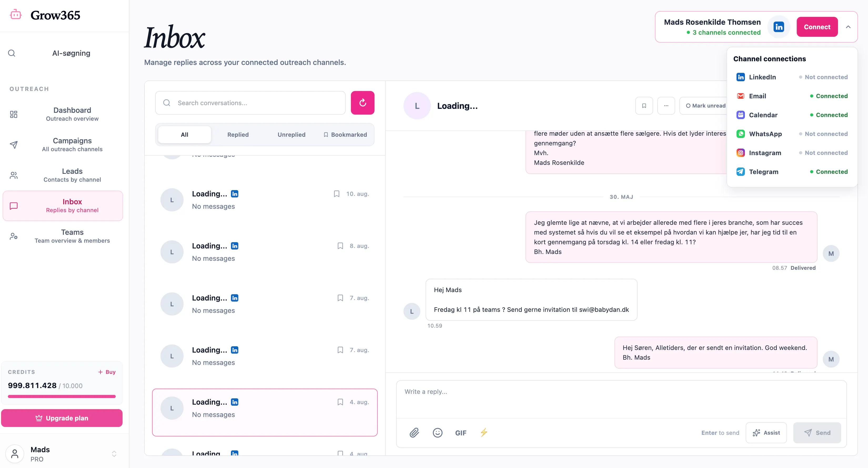Viewport: 868px width, 468px height.
Task: Toggle bookmark on the 8. aug. conversation
Action: click(340, 246)
